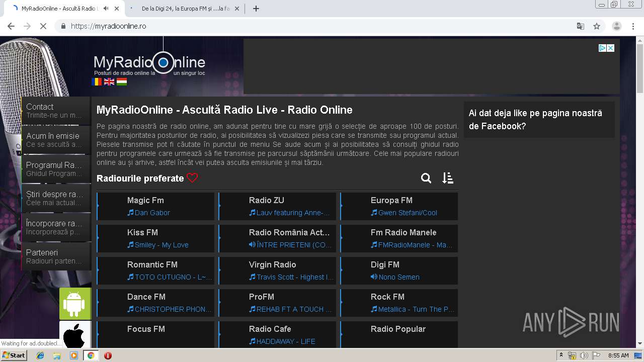Click the AdChoices icon on banner ad

(x=602, y=48)
